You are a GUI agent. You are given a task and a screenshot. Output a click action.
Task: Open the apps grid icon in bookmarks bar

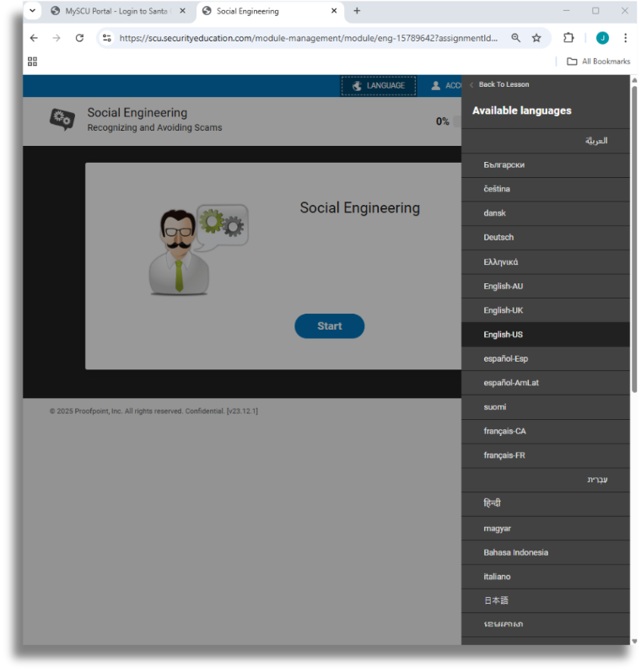click(x=33, y=62)
